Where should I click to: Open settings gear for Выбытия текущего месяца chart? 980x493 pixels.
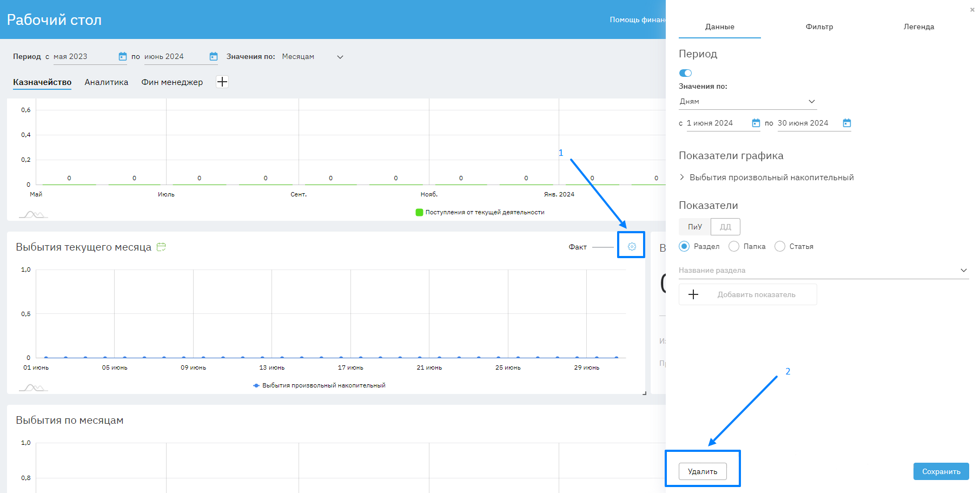[x=631, y=247]
